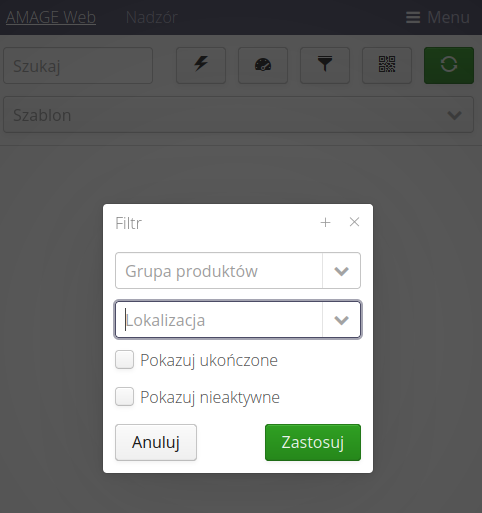Expand the Grupa produktów dropdown arrow
482x513 pixels.
click(341, 271)
